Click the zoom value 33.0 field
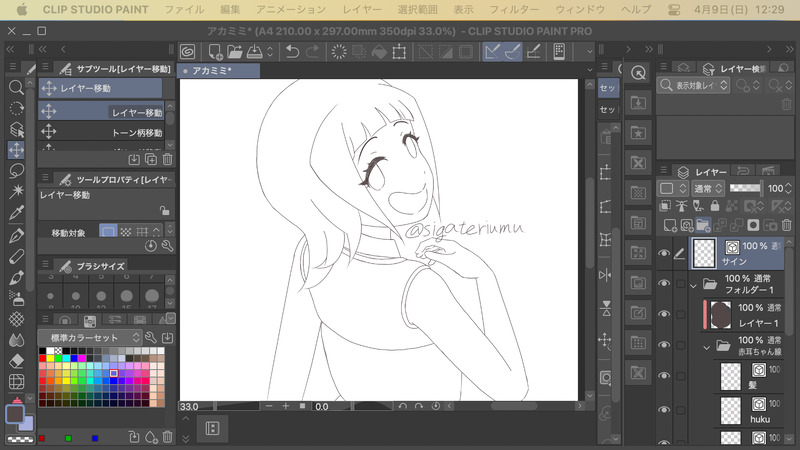 point(195,406)
